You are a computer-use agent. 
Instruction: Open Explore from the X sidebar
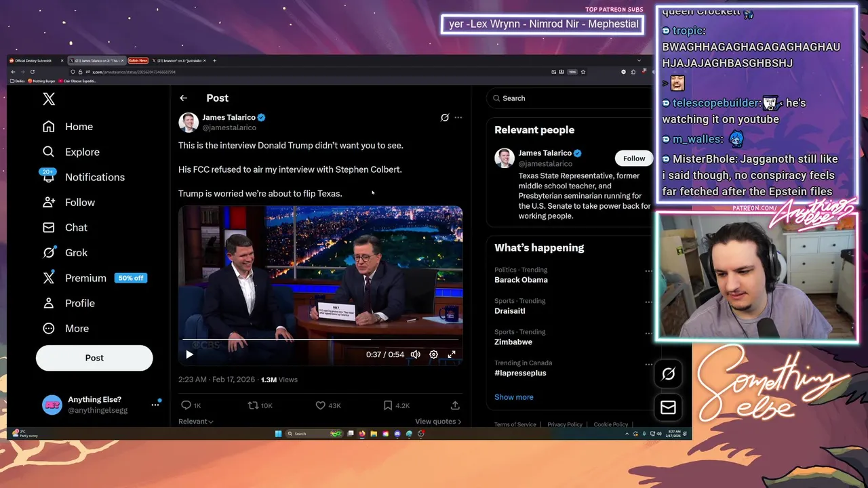tap(71, 152)
